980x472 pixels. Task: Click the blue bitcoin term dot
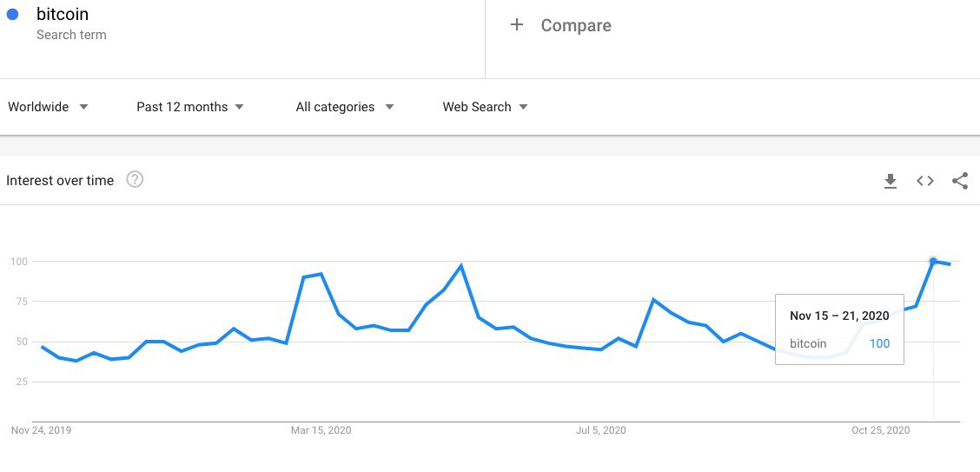coord(13,15)
